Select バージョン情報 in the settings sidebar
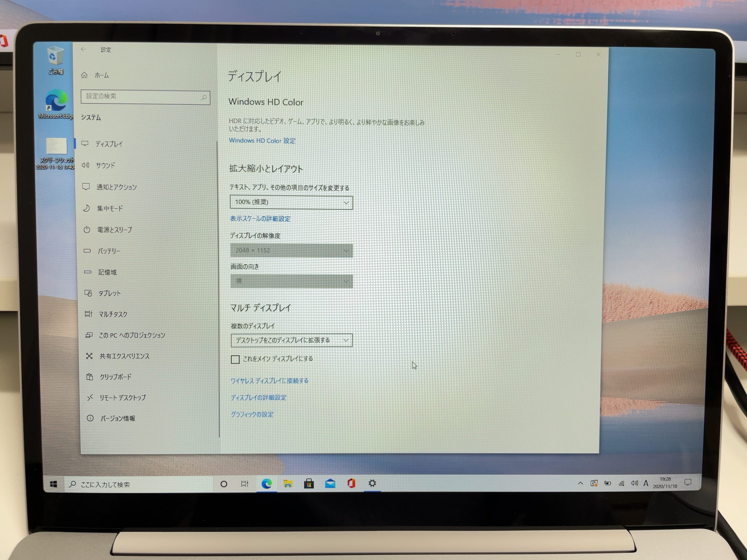 [118, 419]
